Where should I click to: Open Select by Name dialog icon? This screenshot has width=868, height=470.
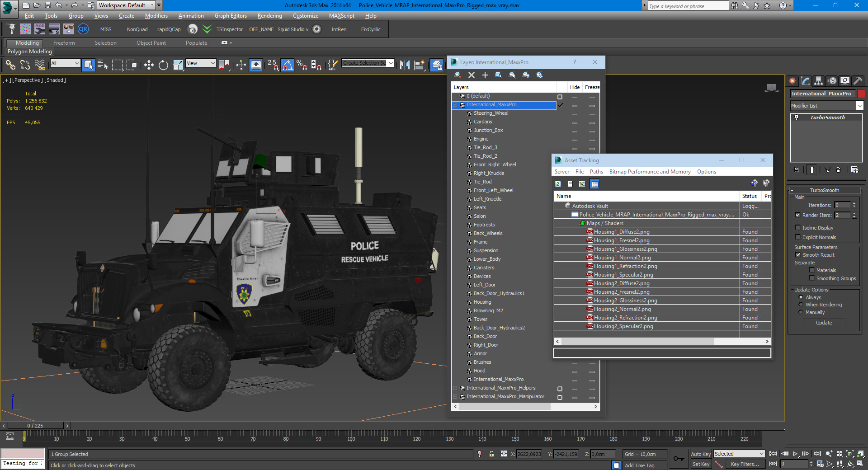tap(103, 65)
